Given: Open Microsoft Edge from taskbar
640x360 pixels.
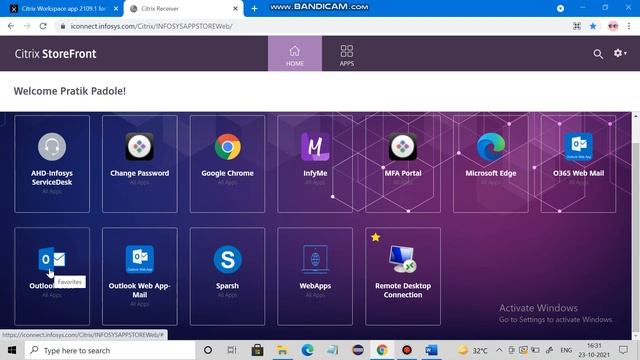Looking at the screenshot, I should coord(307,350).
